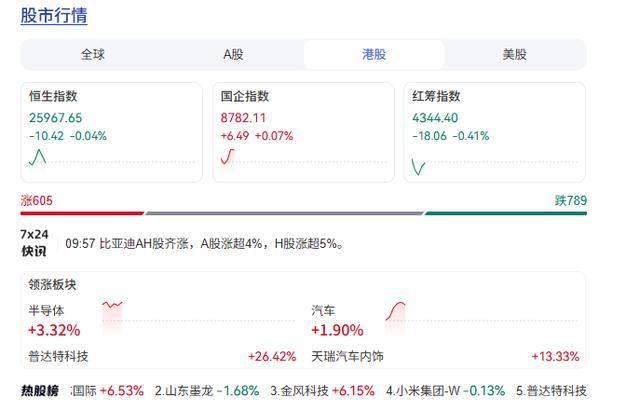
Task: Switch to the 美股 tab
Action: pos(514,54)
